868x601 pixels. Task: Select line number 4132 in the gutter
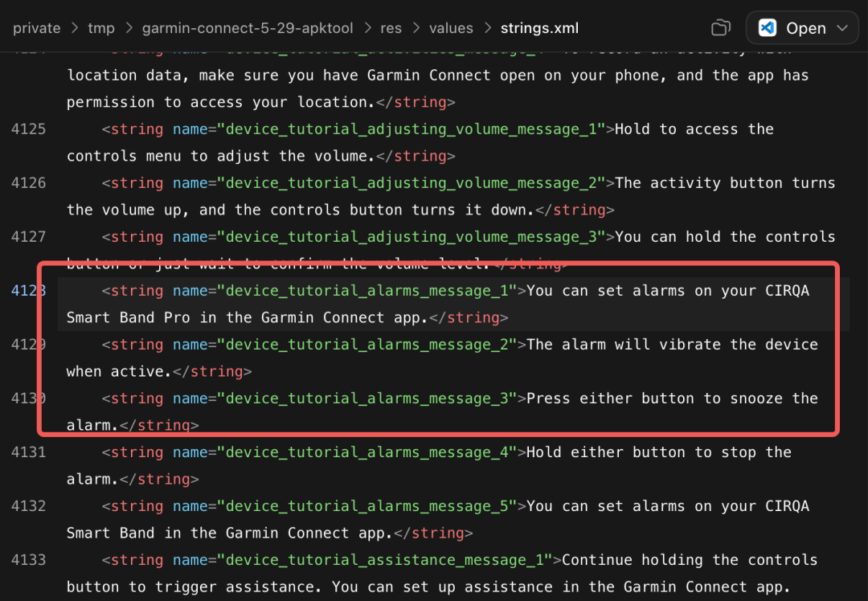point(29,506)
